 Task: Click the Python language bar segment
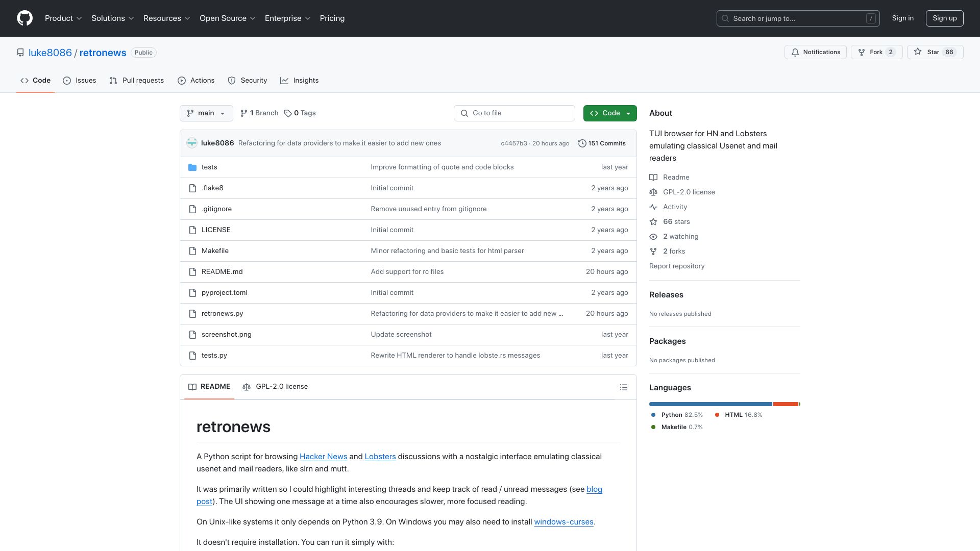[710, 404]
